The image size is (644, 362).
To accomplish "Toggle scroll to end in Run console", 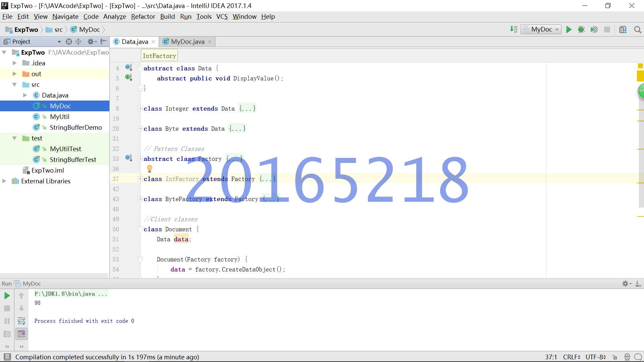I will pos(21,334).
